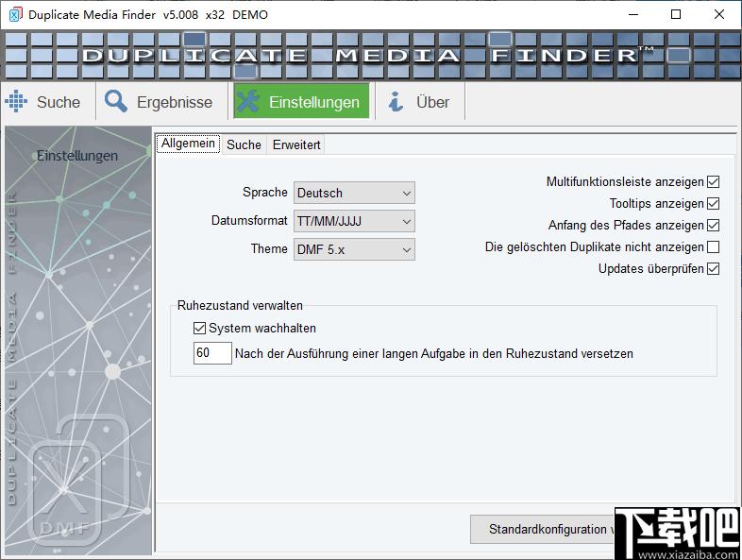Click the Sprache label
Image resolution: width=742 pixels, height=560 pixels.
click(x=265, y=193)
